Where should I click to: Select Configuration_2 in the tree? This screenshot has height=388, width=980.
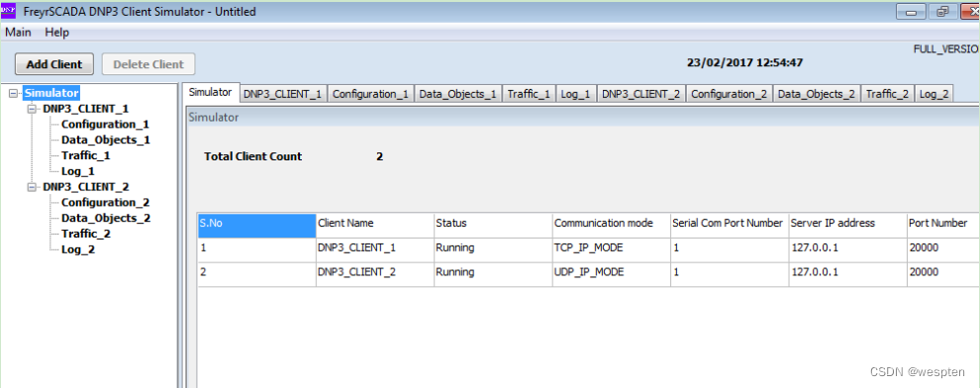(x=105, y=203)
